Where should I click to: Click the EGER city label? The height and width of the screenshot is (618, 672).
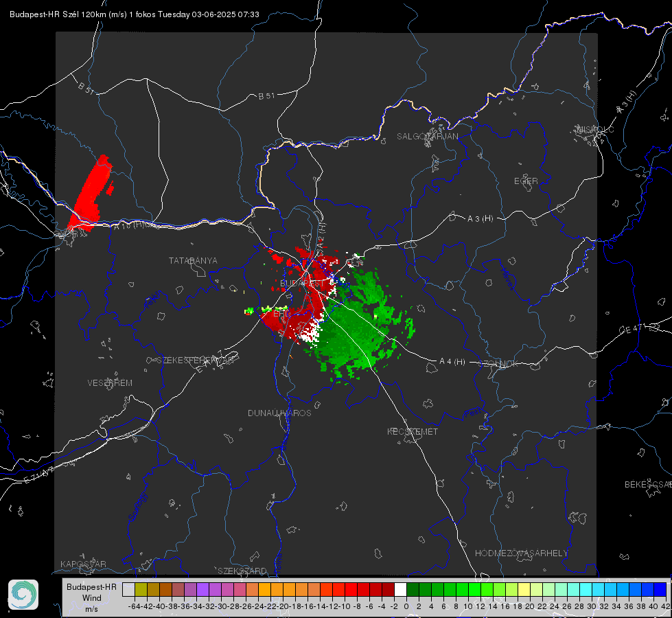click(x=526, y=181)
